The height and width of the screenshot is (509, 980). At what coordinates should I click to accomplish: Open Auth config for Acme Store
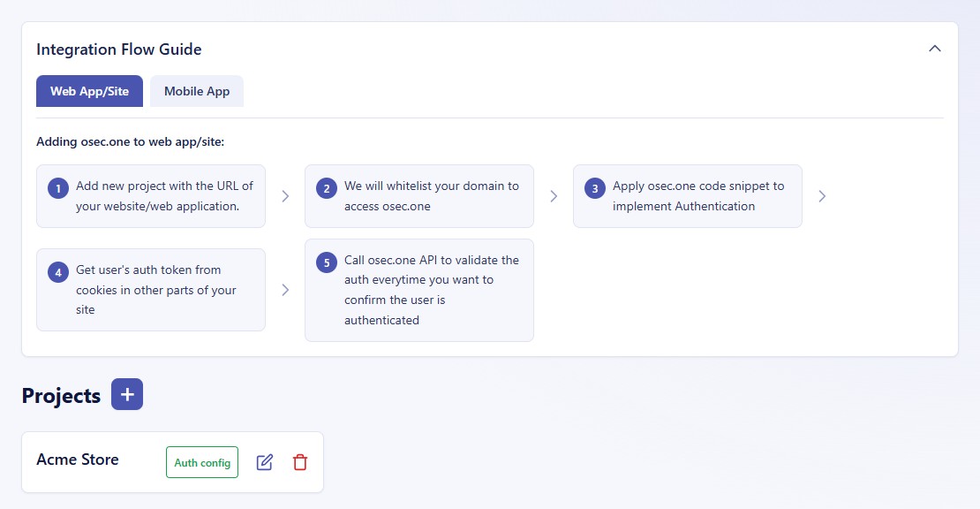click(202, 462)
